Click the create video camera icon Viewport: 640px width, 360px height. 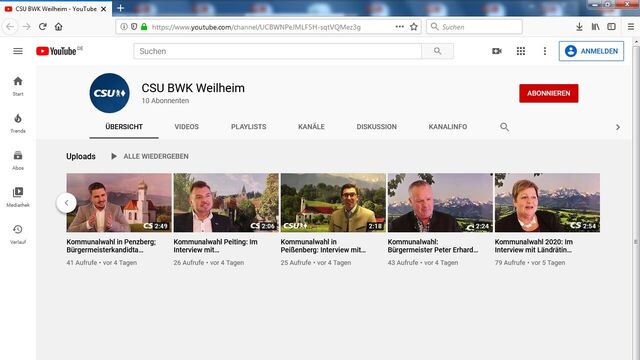[497, 51]
